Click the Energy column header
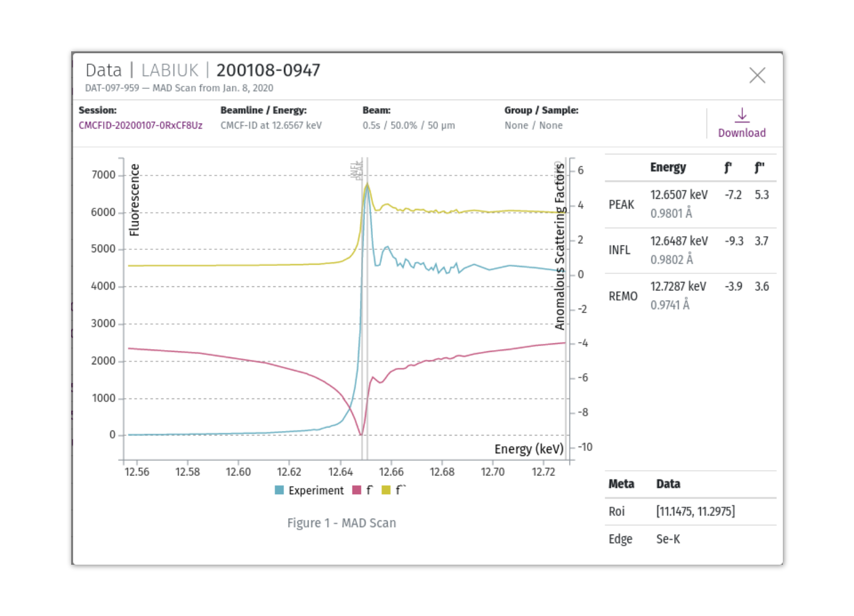The image size is (854, 616). pyautogui.click(x=668, y=167)
